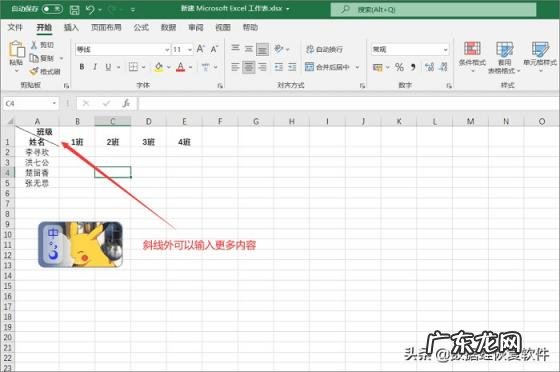Click the Align Left icon
The height and width of the screenshot is (372, 560).
tap(235, 67)
